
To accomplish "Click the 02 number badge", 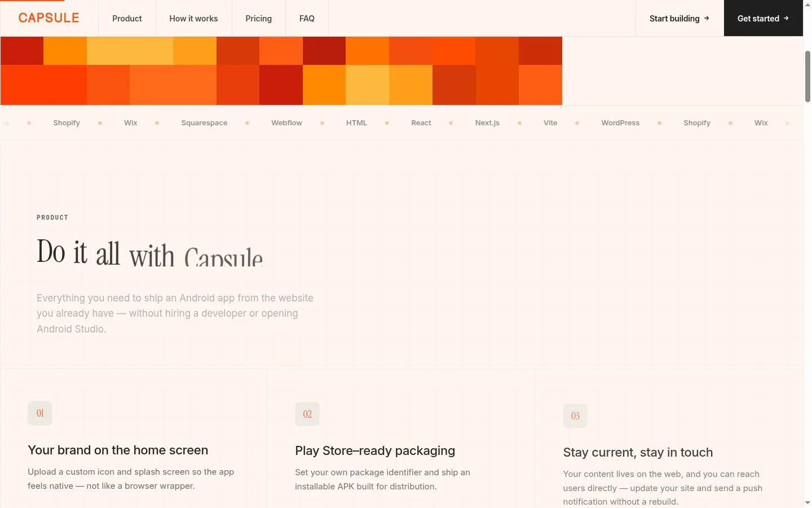I will click(x=307, y=414).
